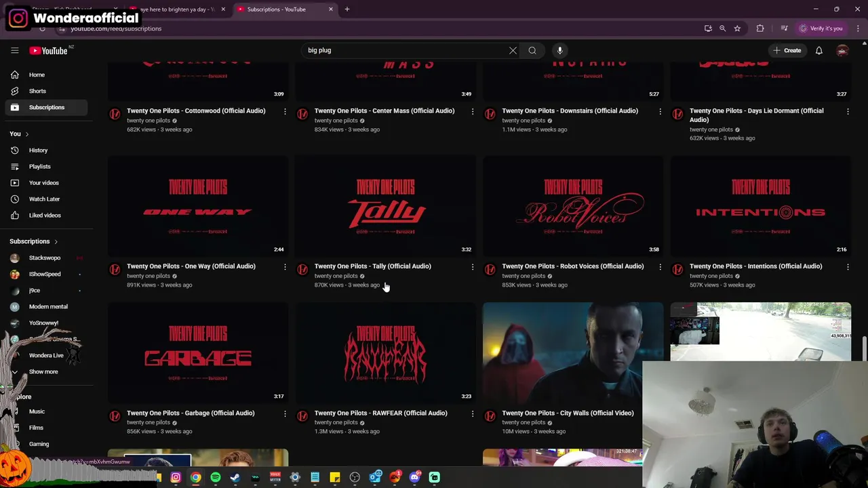Click channel avatar beside City Walls title

[490, 416]
